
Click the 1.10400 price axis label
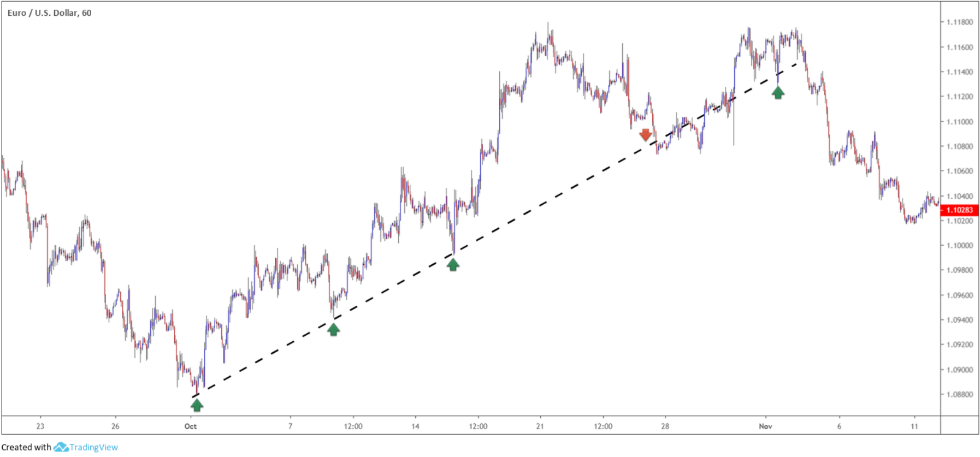960,196
